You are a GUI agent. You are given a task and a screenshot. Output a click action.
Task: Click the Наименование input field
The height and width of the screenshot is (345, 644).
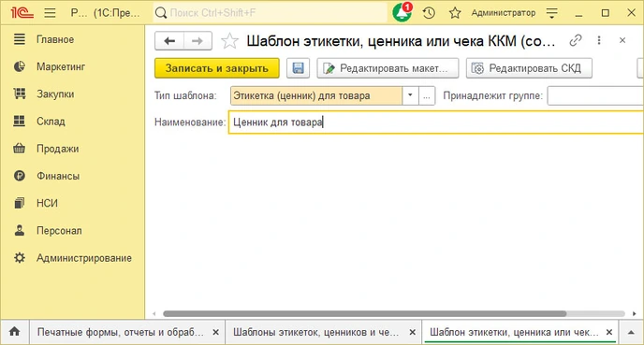[x=436, y=122]
